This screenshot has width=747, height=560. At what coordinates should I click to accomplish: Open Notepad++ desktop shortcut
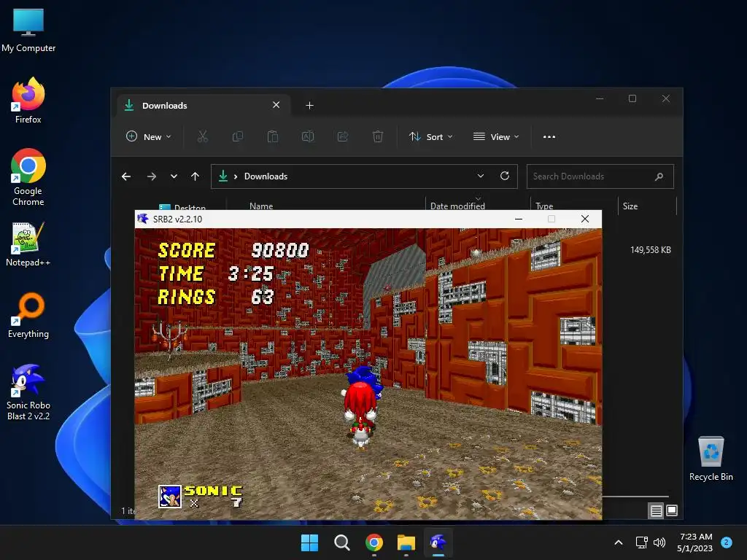point(28,244)
